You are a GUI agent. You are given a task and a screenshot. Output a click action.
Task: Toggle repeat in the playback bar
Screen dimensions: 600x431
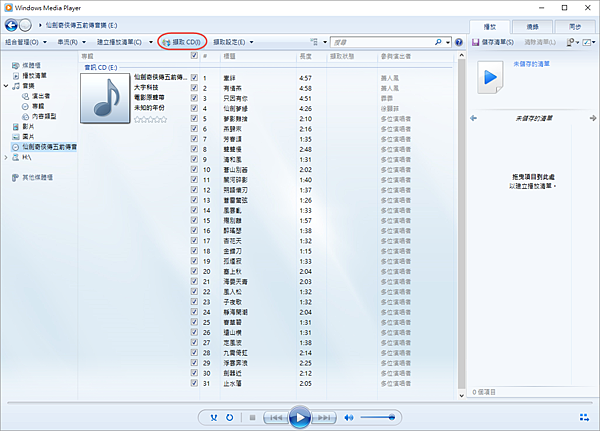(230, 418)
